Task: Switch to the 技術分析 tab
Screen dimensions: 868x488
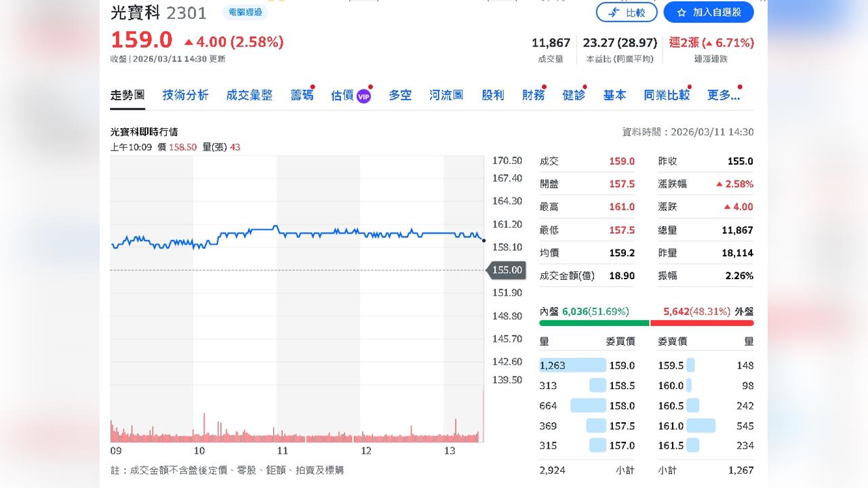Action: pos(185,95)
